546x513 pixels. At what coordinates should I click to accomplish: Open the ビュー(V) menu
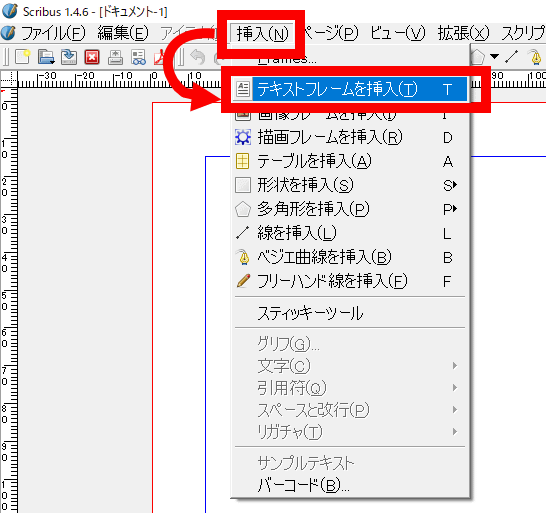pos(397,33)
